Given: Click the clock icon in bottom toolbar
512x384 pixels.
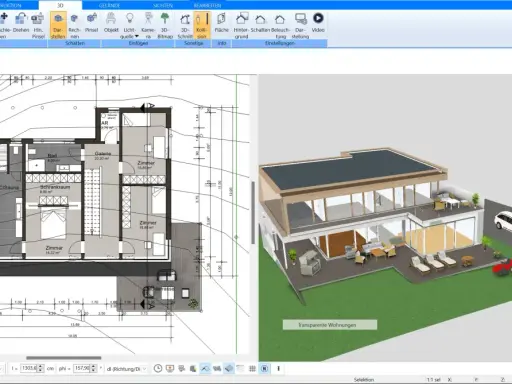Looking at the screenshot, I should point(158,368).
